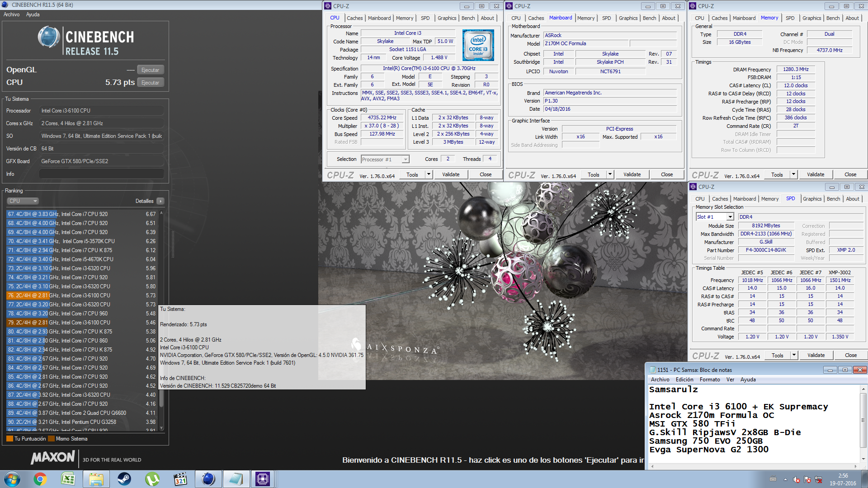
Task: Select ranking row 76 Core i3-6100 5.73
Action: [x=81, y=296]
